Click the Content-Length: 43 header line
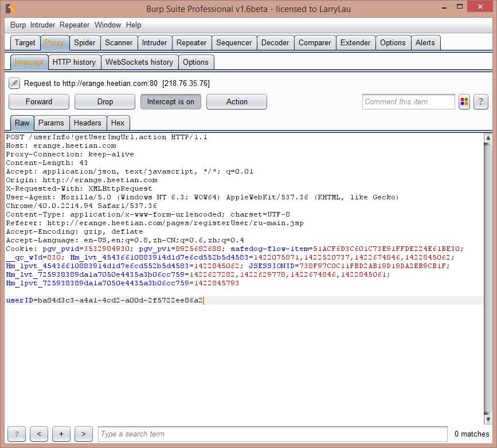The height and width of the screenshot is (448, 497). (x=46, y=163)
